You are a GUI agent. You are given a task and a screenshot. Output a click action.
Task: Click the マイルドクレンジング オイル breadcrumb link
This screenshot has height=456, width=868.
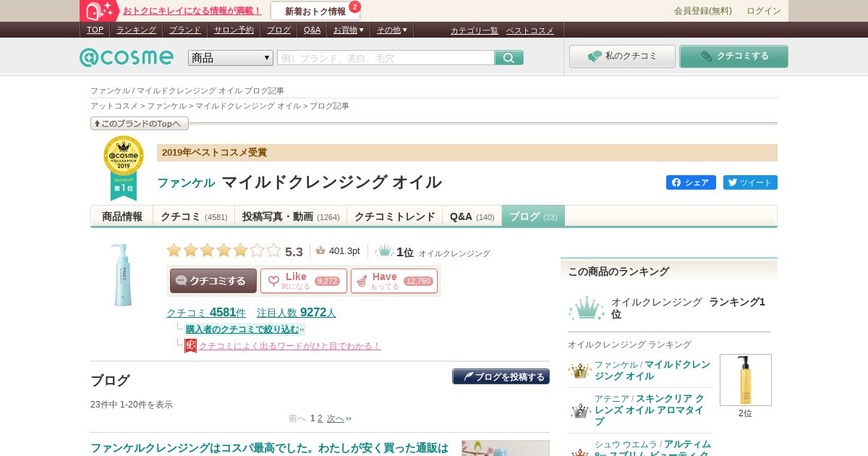tap(248, 106)
